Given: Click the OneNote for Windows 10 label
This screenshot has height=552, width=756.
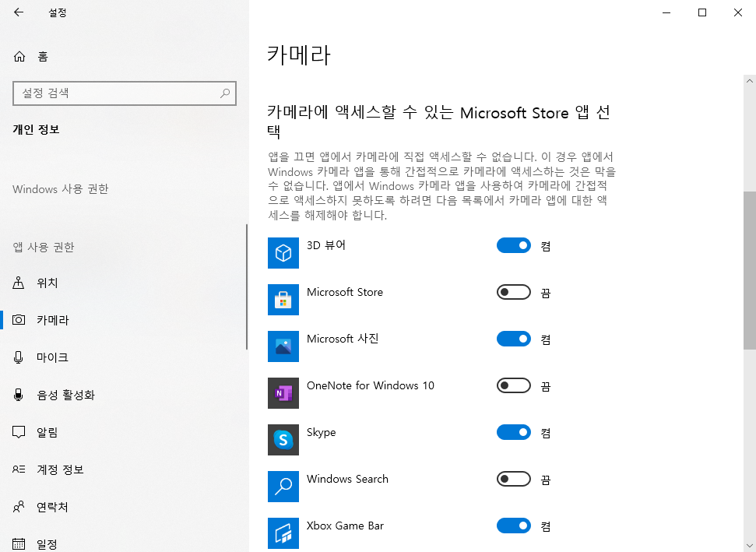Looking at the screenshot, I should click(371, 385).
